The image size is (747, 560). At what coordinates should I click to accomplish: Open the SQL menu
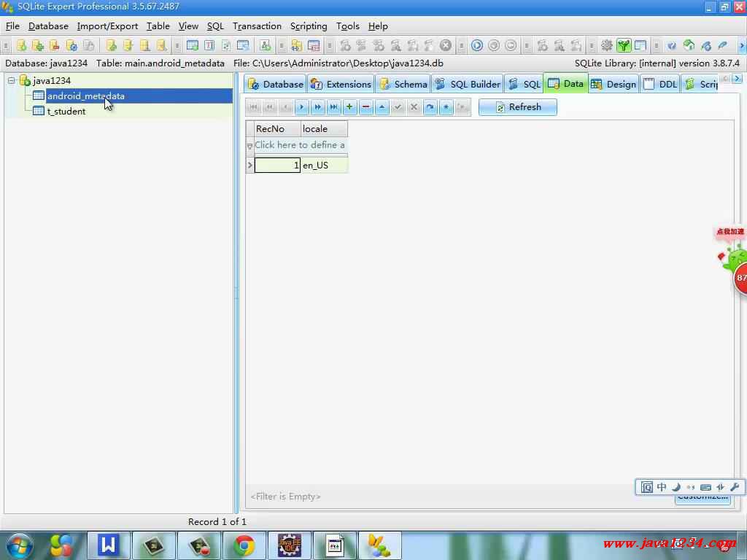215,26
